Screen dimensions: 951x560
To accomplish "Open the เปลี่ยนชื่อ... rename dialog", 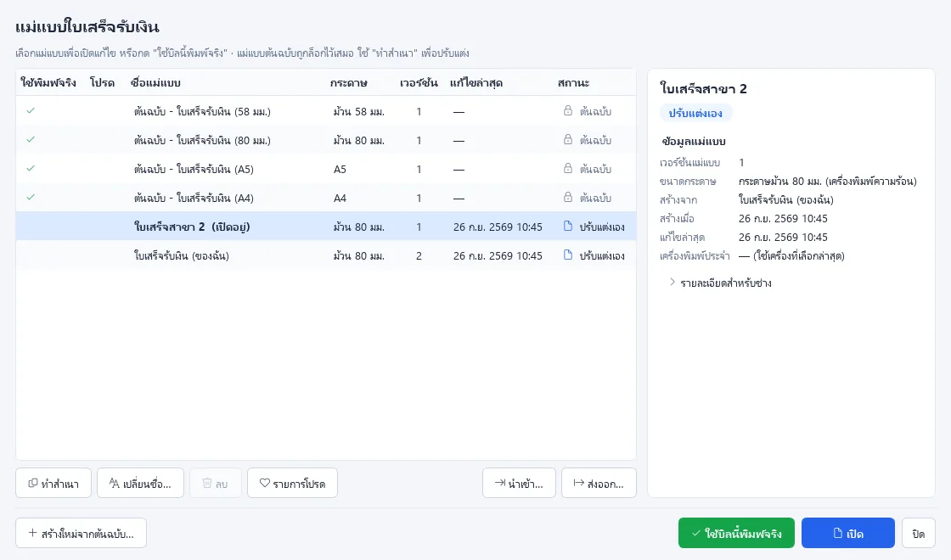I will (x=140, y=483).
